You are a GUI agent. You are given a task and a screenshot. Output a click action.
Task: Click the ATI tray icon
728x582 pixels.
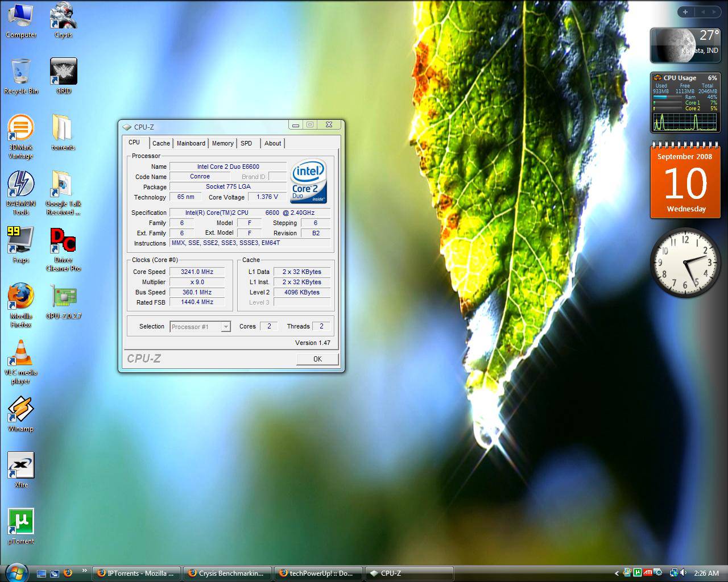point(648,573)
